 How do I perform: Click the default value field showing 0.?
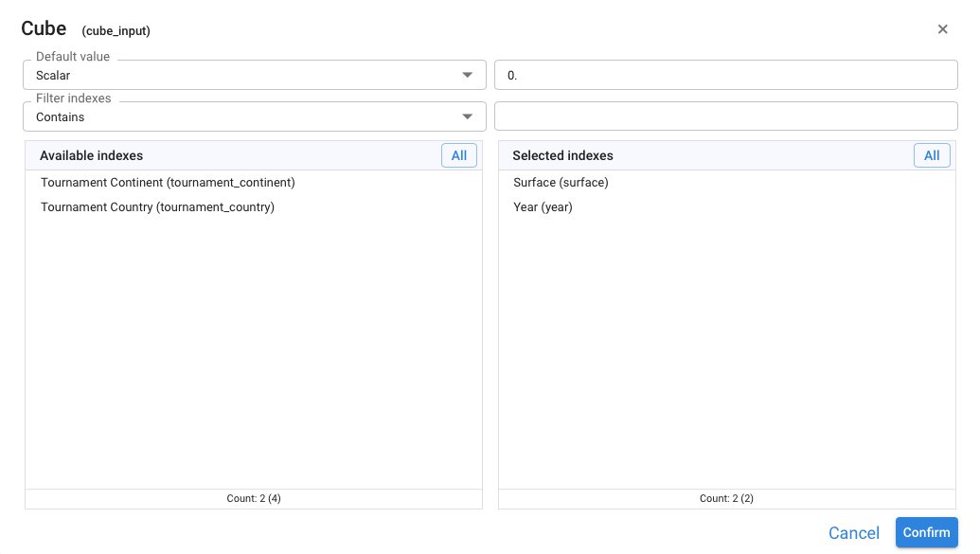(x=725, y=75)
